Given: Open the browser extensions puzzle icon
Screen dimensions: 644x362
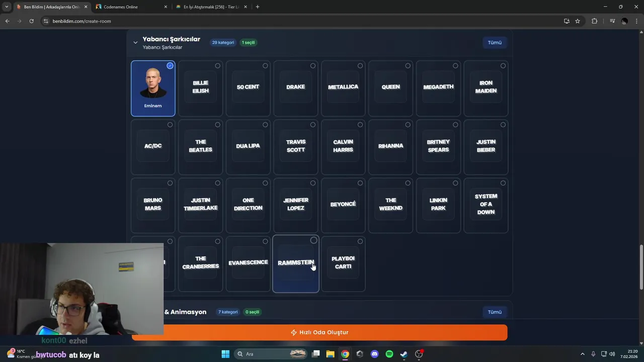Looking at the screenshot, I should [595, 21].
